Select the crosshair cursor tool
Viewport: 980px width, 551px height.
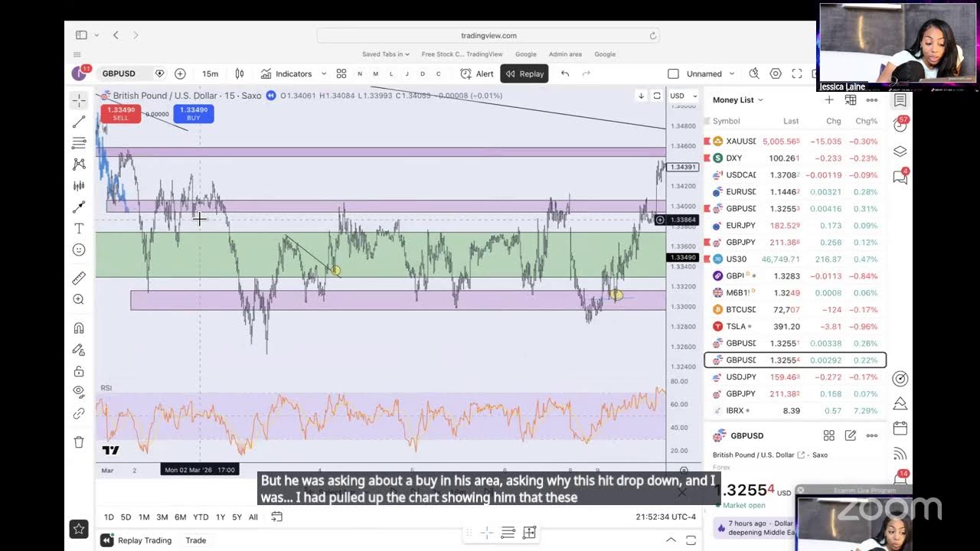79,101
